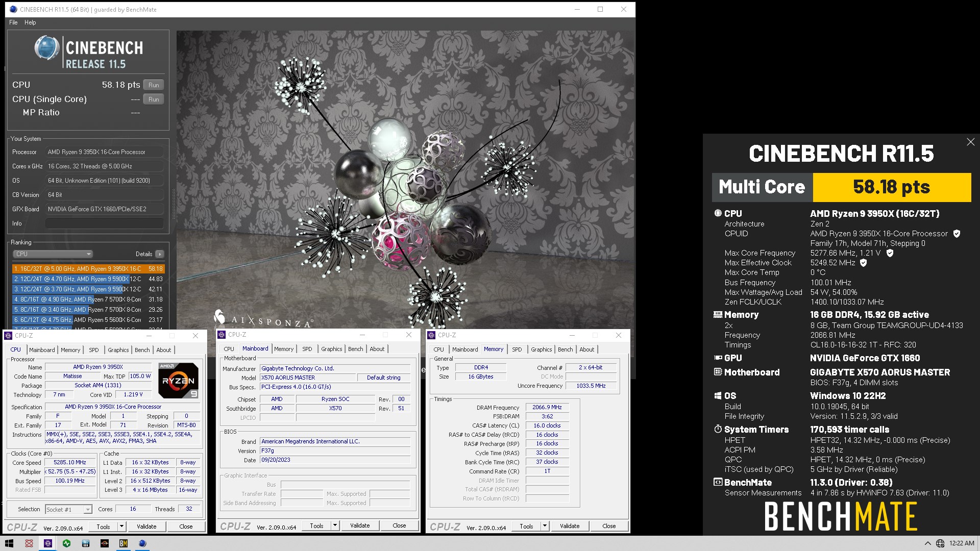The image size is (980, 551).
Task: Click Tools button in left CPU-Z window
Action: (103, 527)
